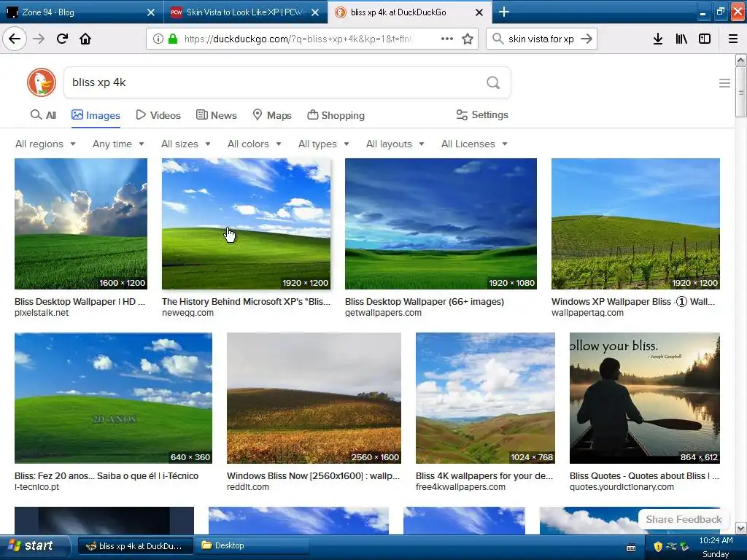Open Windows Bliss Now reddit link
Screen dimensions: 747x560
[x=314, y=475]
